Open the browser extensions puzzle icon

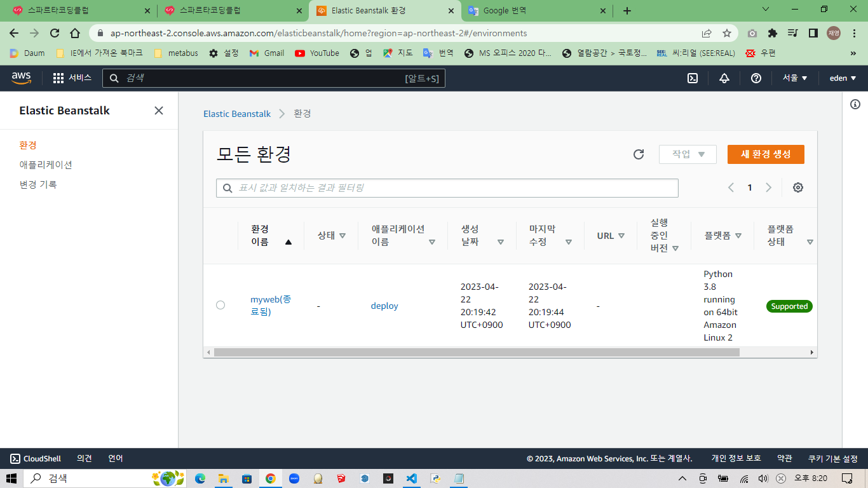pyautogui.click(x=773, y=33)
